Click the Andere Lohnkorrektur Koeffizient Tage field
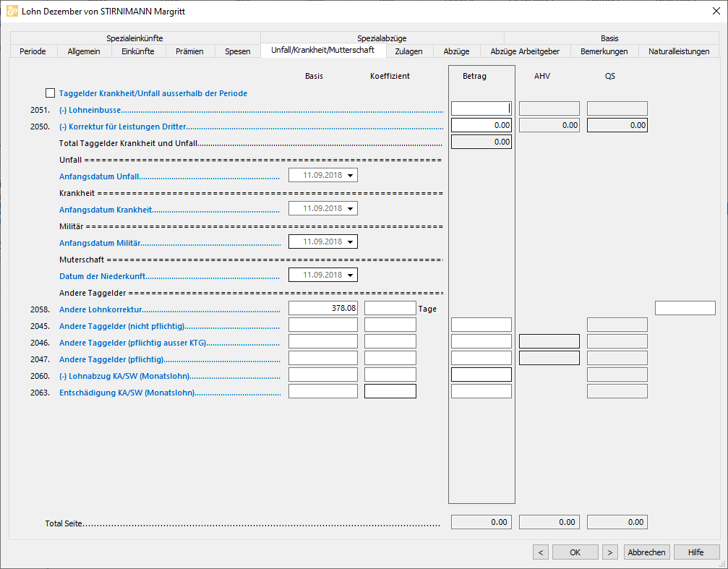 coord(390,308)
